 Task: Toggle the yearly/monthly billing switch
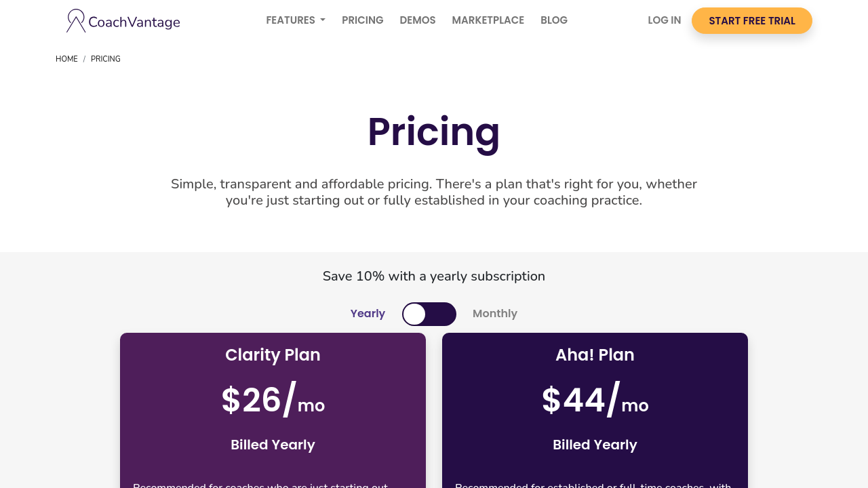click(429, 314)
